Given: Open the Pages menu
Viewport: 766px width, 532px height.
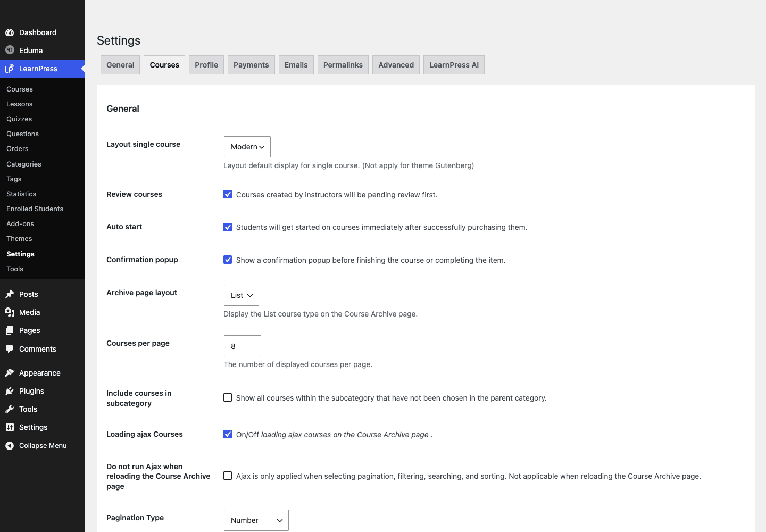Looking at the screenshot, I should 43,330.
